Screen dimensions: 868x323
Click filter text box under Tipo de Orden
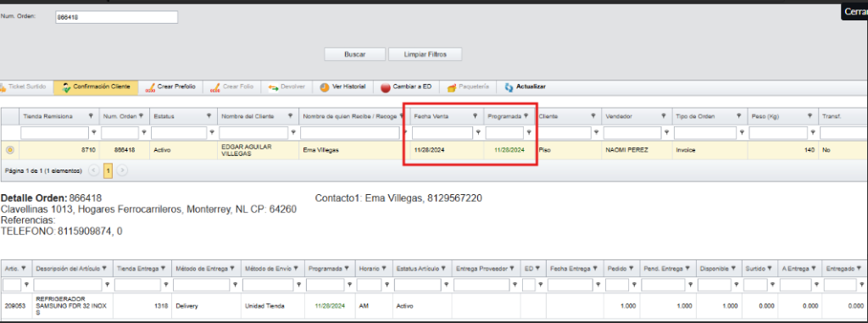(705, 133)
